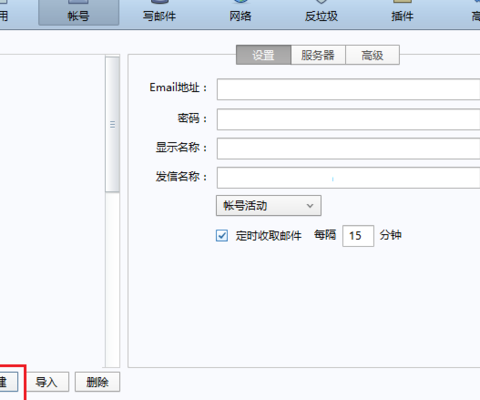Switch to the 服务器 tab

tap(318, 55)
